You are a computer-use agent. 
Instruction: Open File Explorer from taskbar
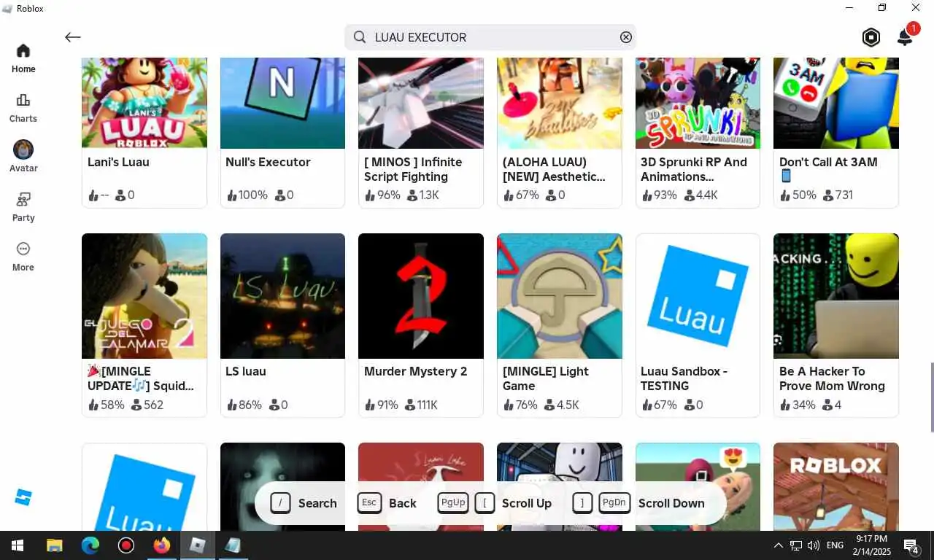[54, 545]
